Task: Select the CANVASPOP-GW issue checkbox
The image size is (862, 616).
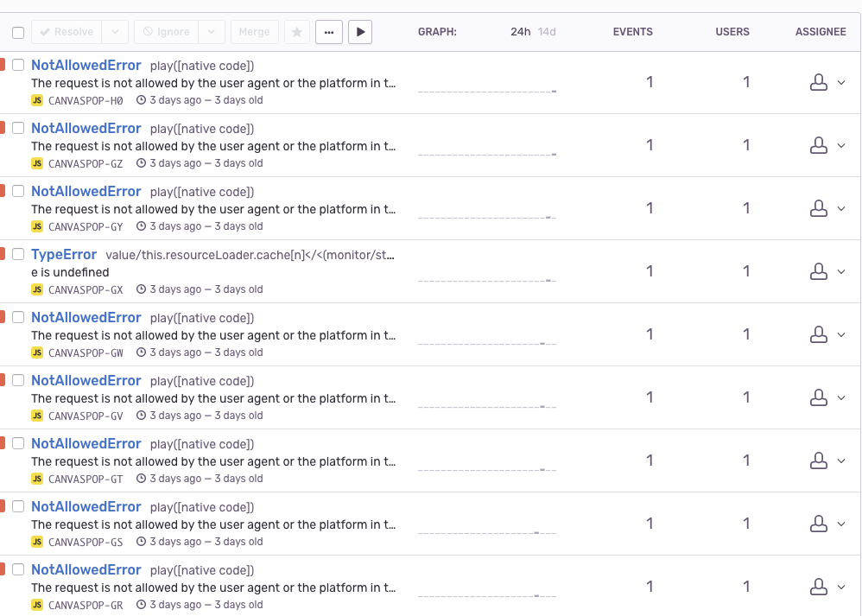Action: [18, 317]
